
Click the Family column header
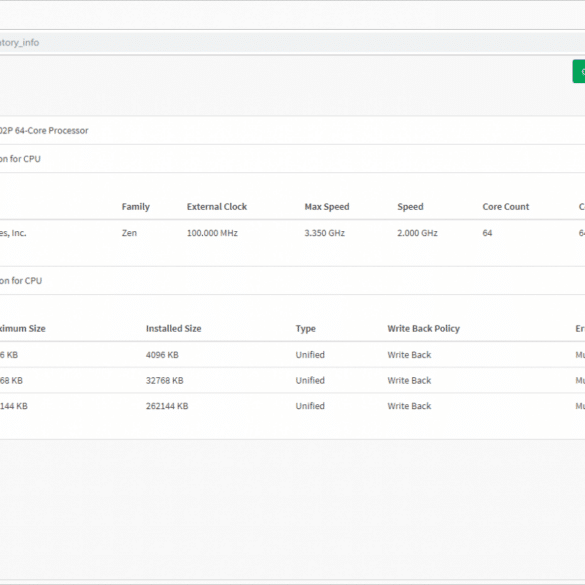coord(135,207)
